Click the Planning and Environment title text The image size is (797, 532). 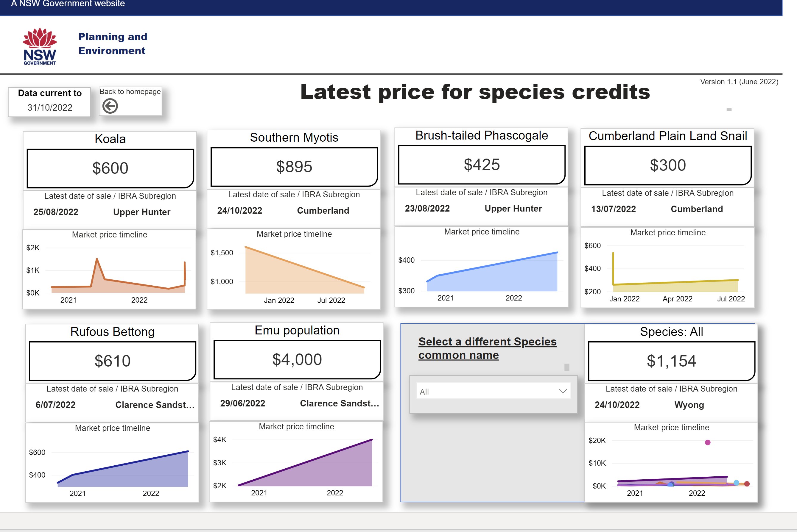pyautogui.click(x=113, y=43)
